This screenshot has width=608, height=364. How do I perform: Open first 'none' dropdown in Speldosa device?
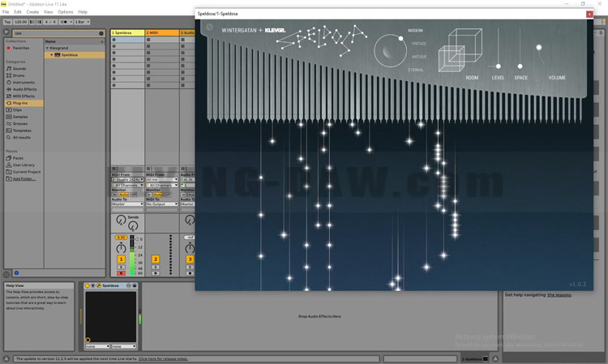click(97, 346)
